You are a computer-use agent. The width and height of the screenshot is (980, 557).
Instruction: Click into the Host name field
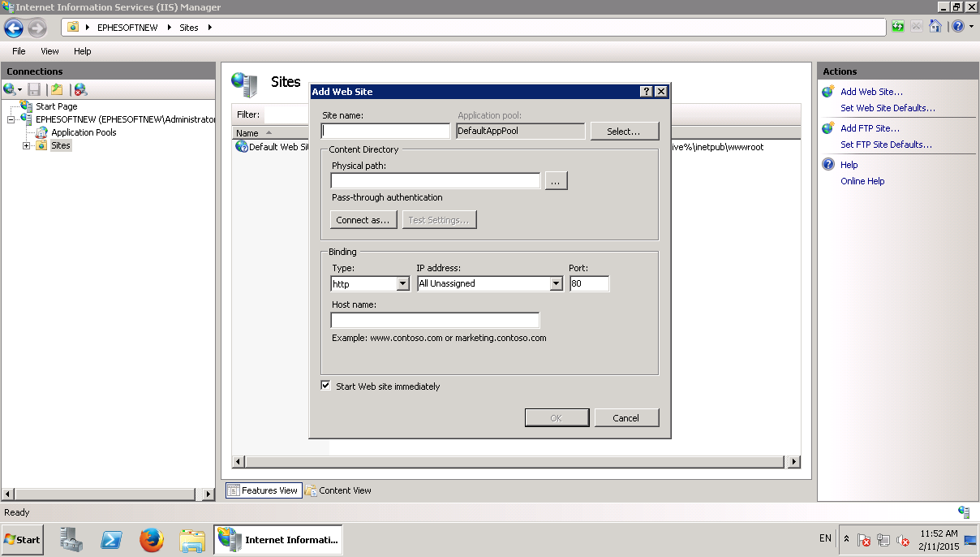[435, 320]
